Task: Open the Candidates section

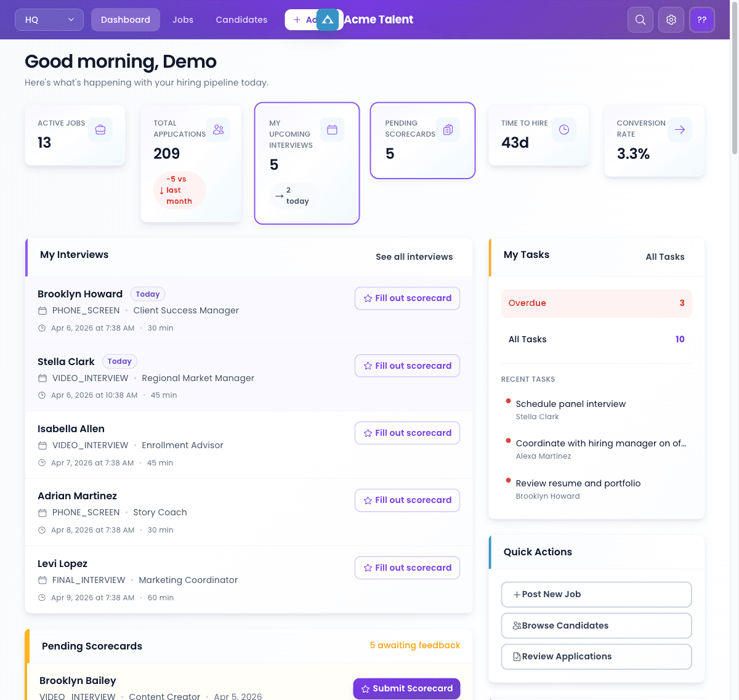Action: tap(241, 20)
